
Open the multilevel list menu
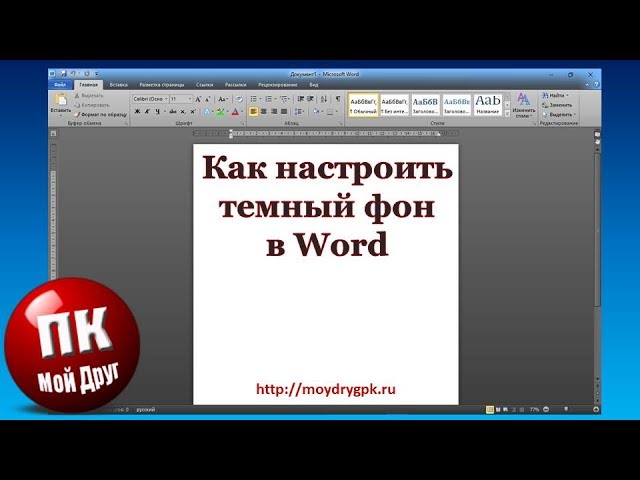coord(284,99)
